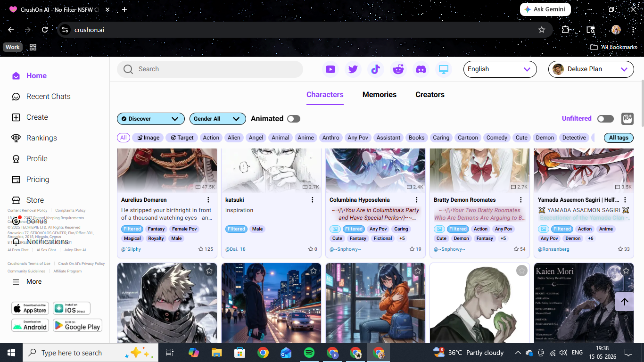The width and height of the screenshot is (644, 362).
Task: Reload the page in browser
Action: point(45,30)
